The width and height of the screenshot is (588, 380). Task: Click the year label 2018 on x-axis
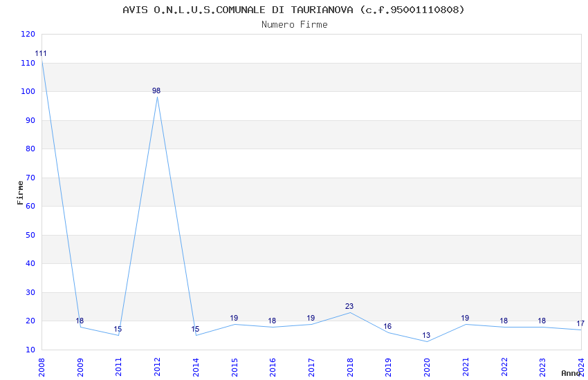click(x=350, y=368)
